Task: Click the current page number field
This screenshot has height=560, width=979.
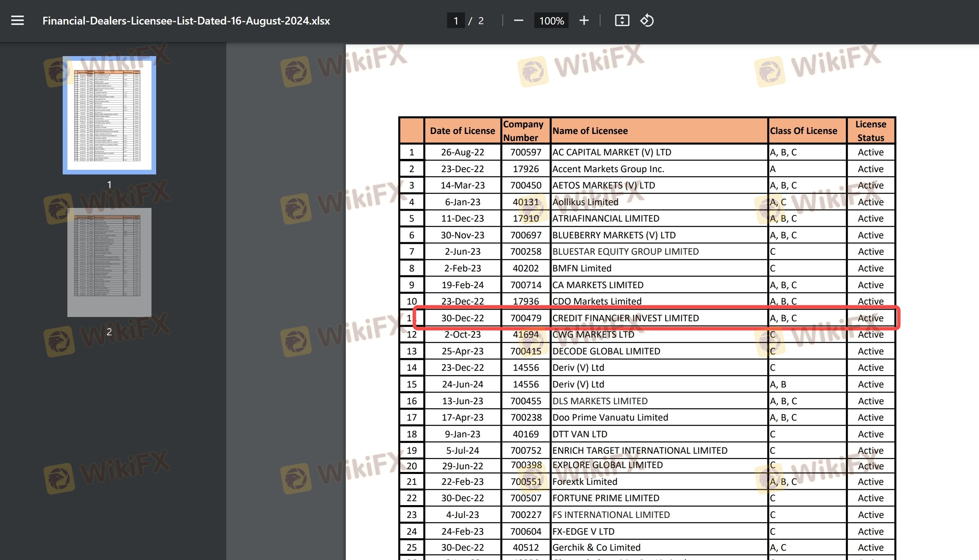Action: pos(456,21)
